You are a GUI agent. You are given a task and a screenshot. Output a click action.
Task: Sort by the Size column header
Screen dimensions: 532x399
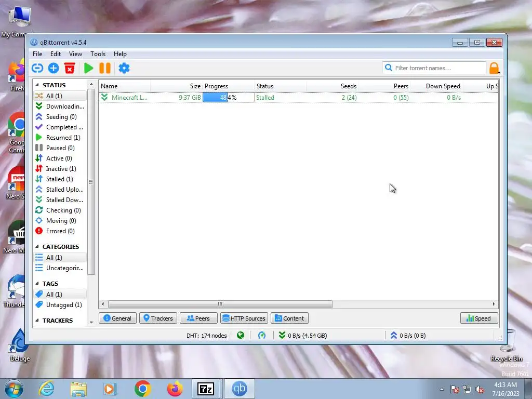click(x=177, y=86)
